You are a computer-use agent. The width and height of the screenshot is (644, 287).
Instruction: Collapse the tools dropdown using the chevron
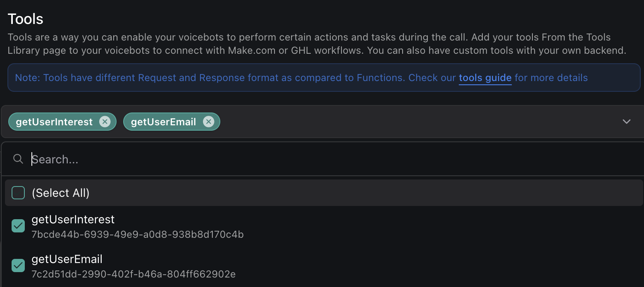626,122
